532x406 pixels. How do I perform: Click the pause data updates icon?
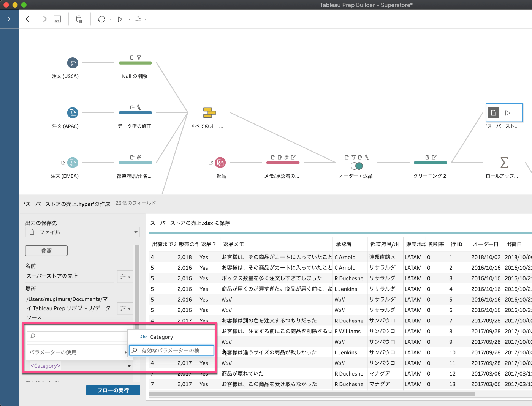click(x=79, y=19)
